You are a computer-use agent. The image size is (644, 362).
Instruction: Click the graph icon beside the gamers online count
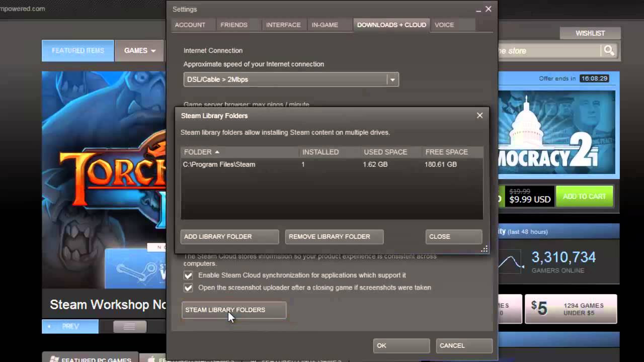511,261
